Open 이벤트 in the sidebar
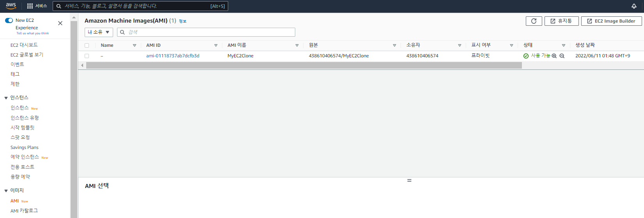Screen dimensions: 644x218 tap(17, 64)
